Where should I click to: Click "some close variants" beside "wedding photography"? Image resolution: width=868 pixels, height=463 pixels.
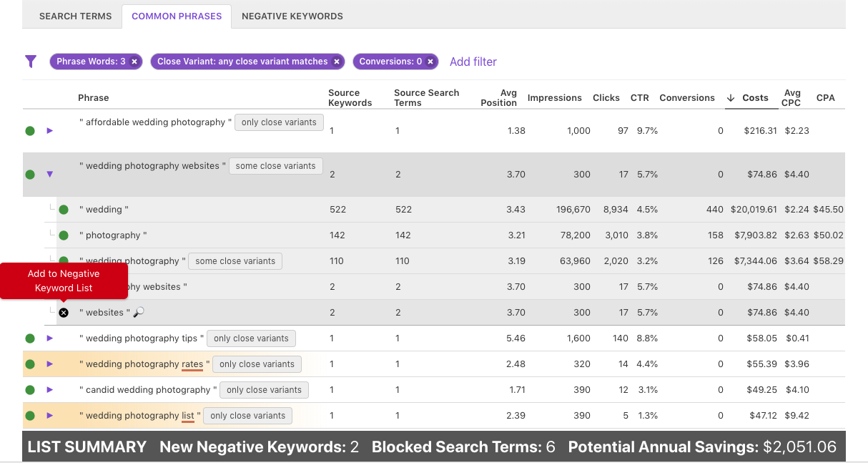point(235,260)
